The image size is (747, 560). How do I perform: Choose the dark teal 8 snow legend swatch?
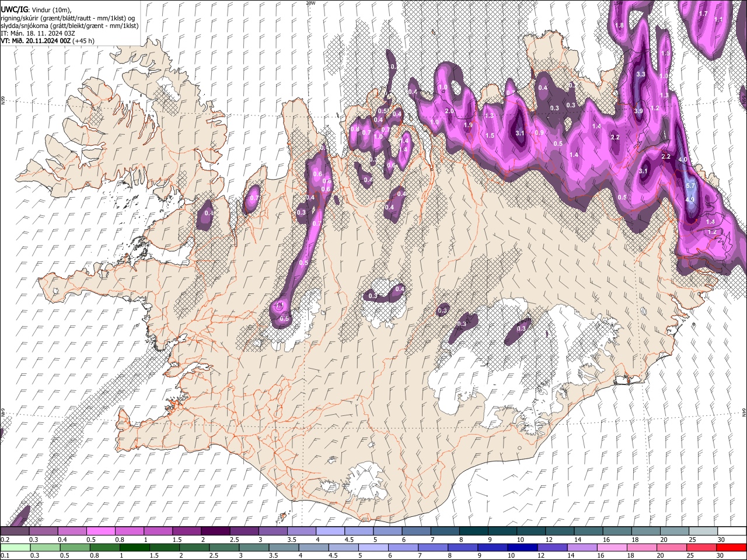pos(473,531)
